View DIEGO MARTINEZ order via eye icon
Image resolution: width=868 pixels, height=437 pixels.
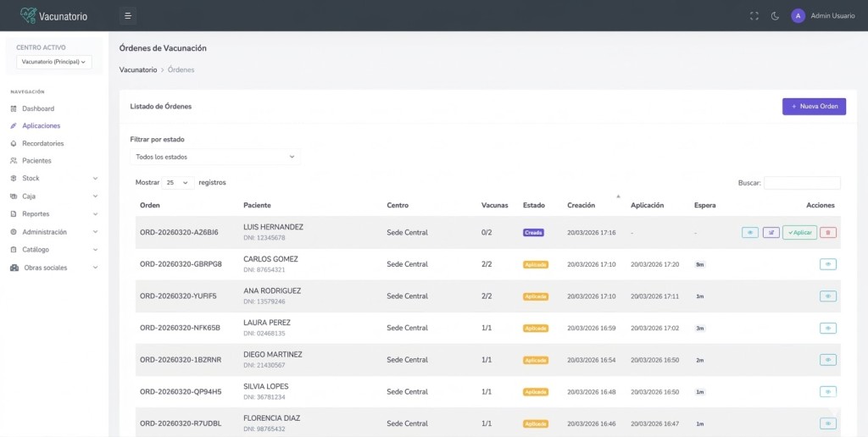tap(828, 360)
